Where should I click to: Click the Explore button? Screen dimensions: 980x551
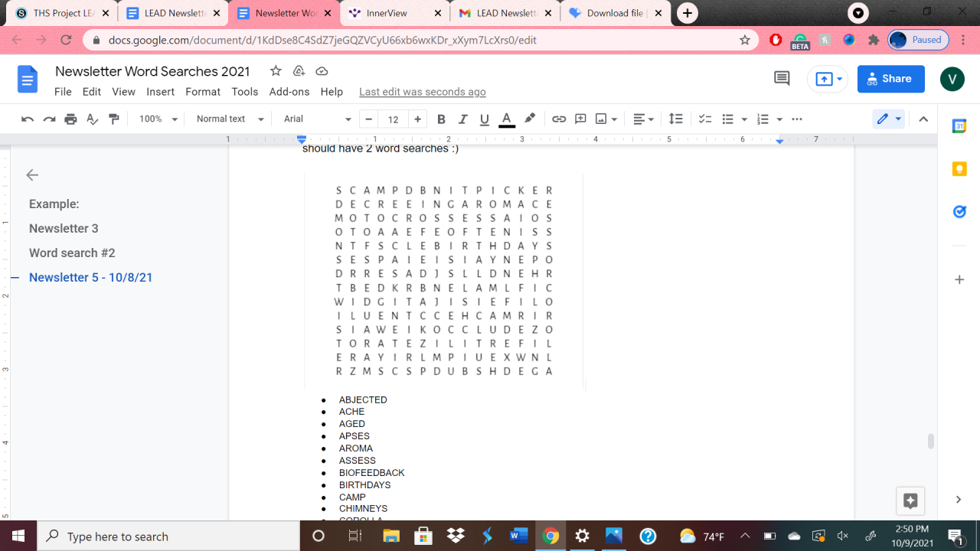[910, 500]
